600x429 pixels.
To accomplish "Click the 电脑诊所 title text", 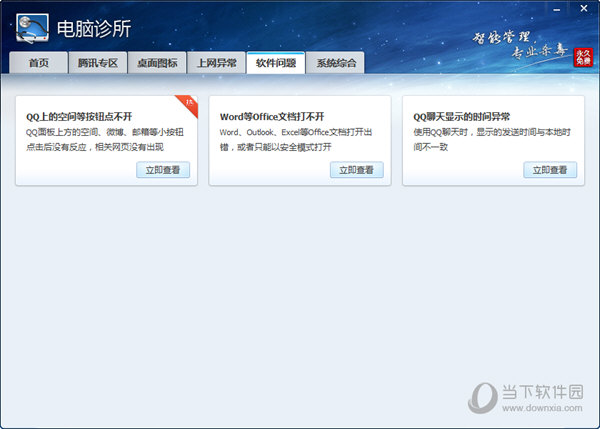I will coord(94,29).
